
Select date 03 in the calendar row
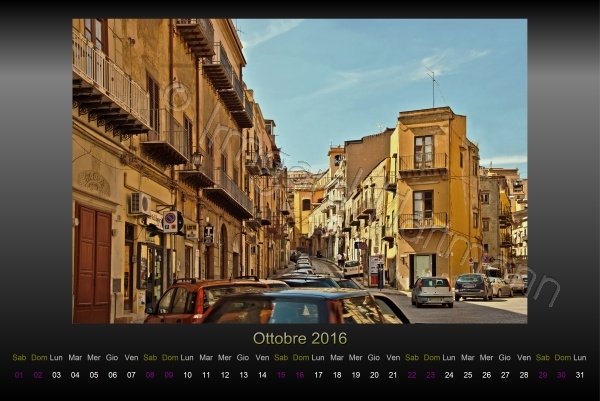coord(56,375)
